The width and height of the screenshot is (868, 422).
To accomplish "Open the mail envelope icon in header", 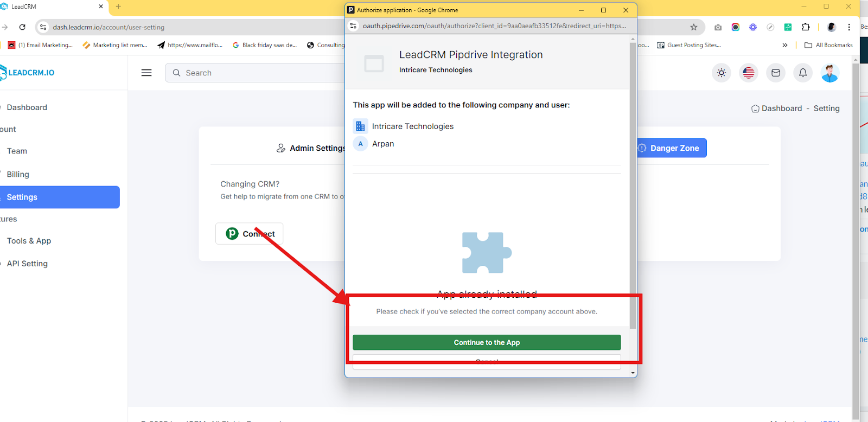I will (x=776, y=73).
